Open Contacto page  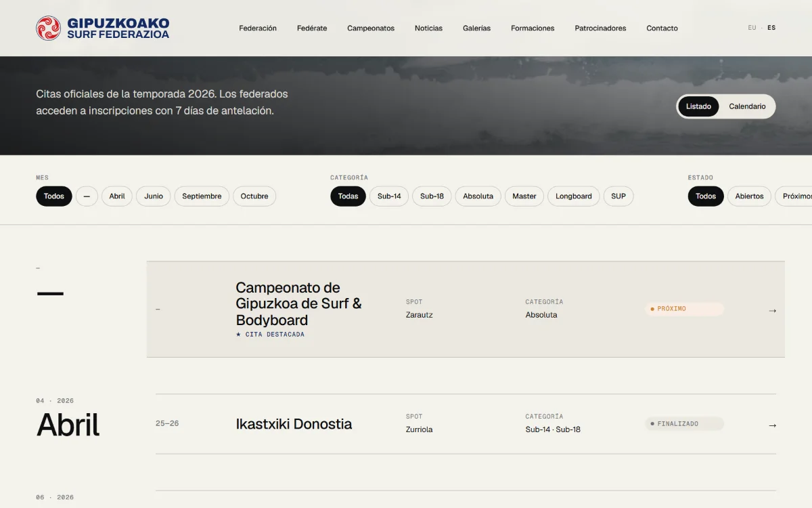pos(662,28)
